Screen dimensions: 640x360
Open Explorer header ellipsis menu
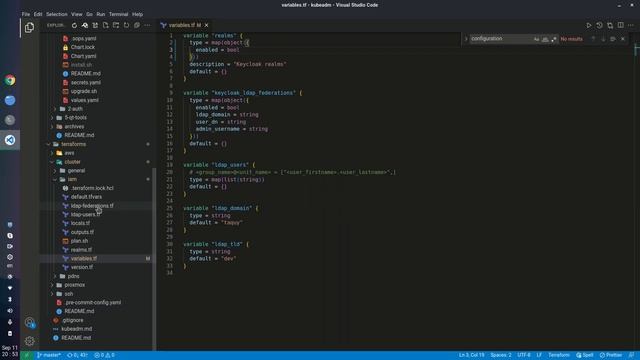(x=147, y=25)
